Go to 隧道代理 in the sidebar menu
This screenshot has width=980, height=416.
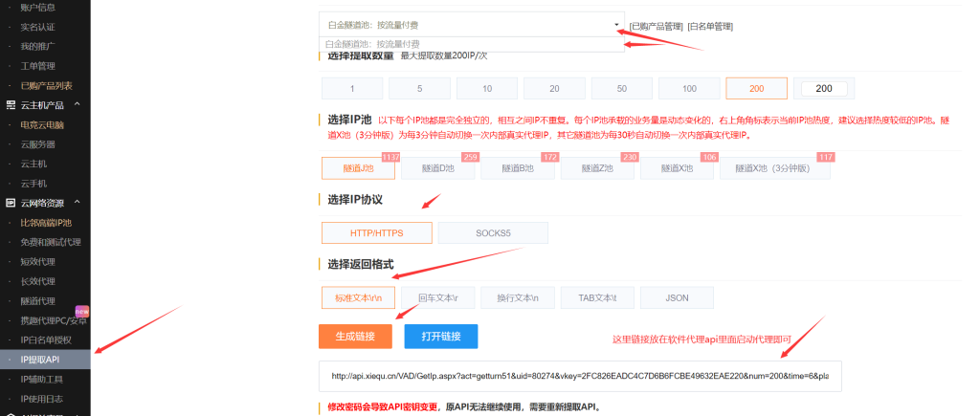pos(37,300)
